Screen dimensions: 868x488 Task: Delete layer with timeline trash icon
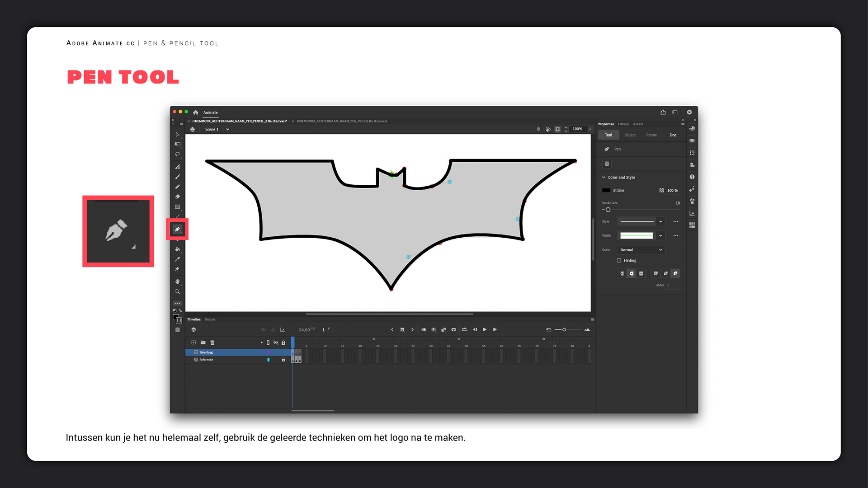(x=212, y=343)
